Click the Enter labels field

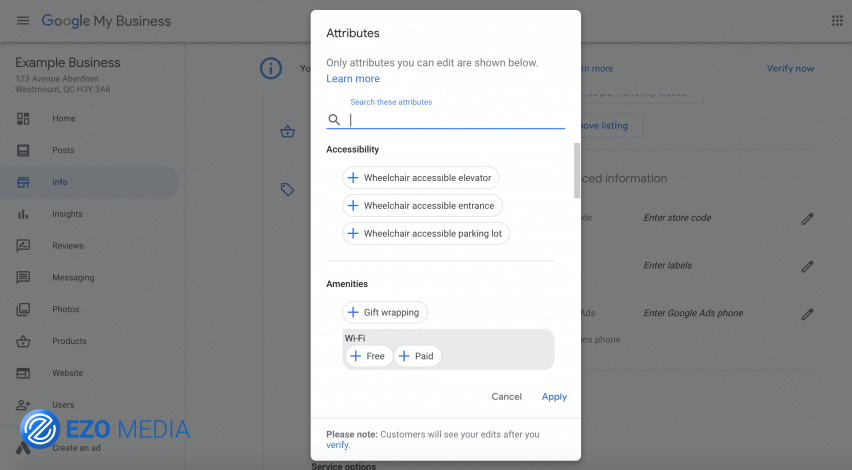[668, 266]
